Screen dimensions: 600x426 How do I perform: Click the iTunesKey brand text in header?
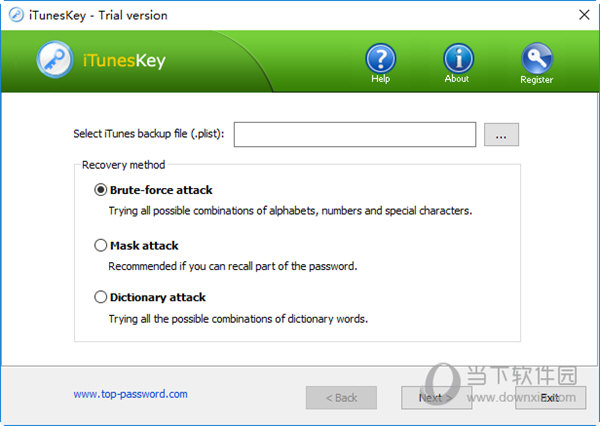tap(124, 61)
